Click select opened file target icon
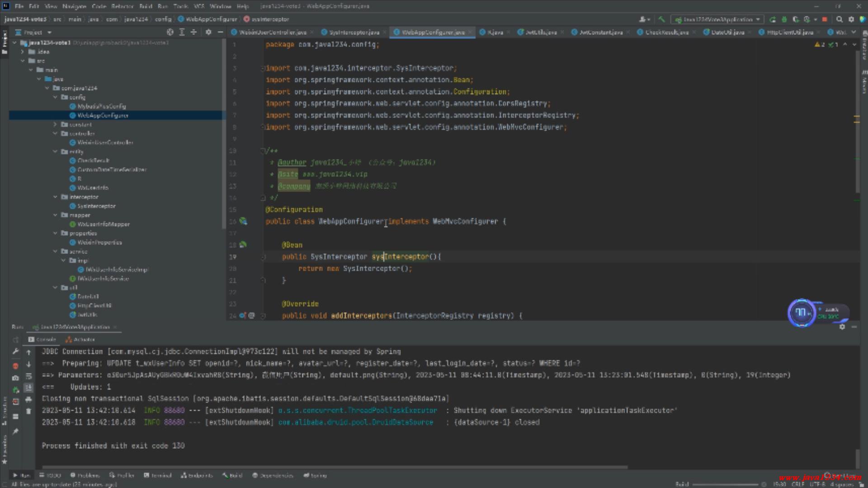The width and height of the screenshot is (868, 488). pos(170,32)
